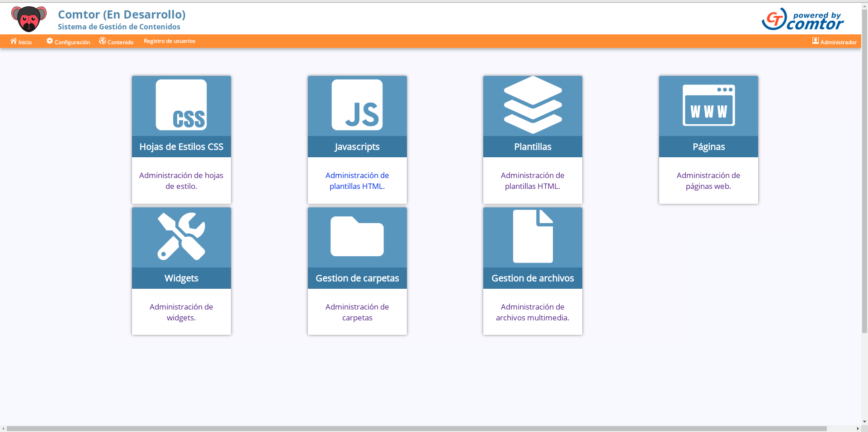Click the Administrador user icon
The height and width of the screenshot is (432, 868).
pyautogui.click(x=816, y=41)
